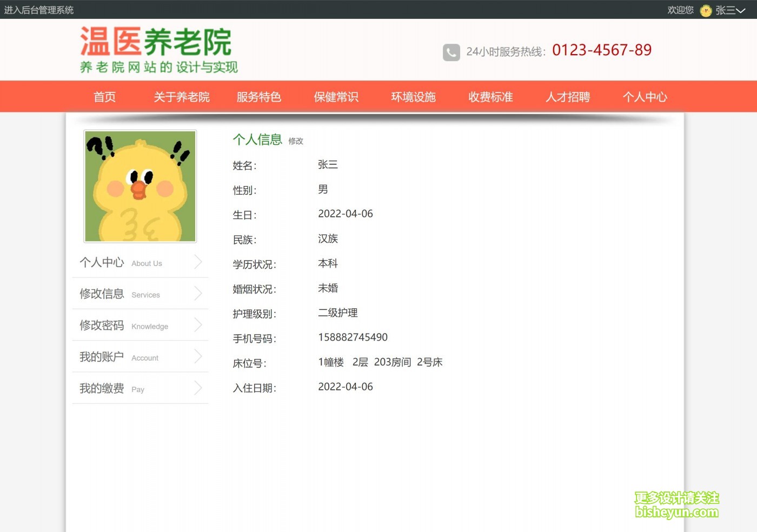This screenshot has width=757, height=532.
Task: Click the yellow chick profile picture
Action: point(140,187)
